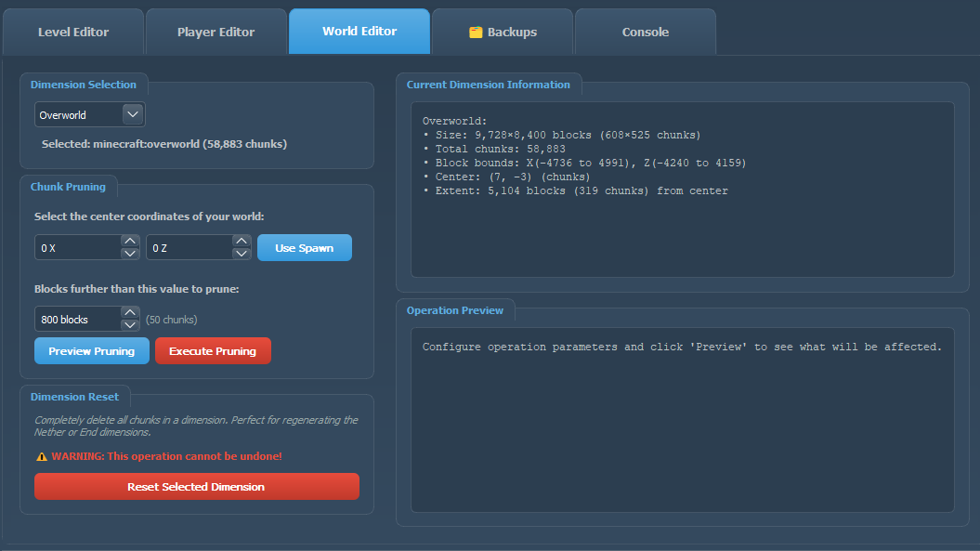Switch to the Level Editor tab
The height and width of the screenshot is (551, 980).
(x=73, y=32)
